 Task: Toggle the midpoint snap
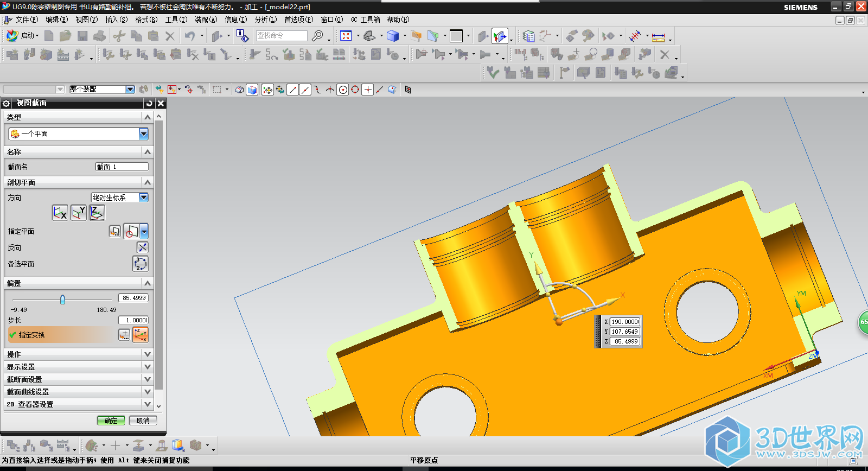click(305, 90)
